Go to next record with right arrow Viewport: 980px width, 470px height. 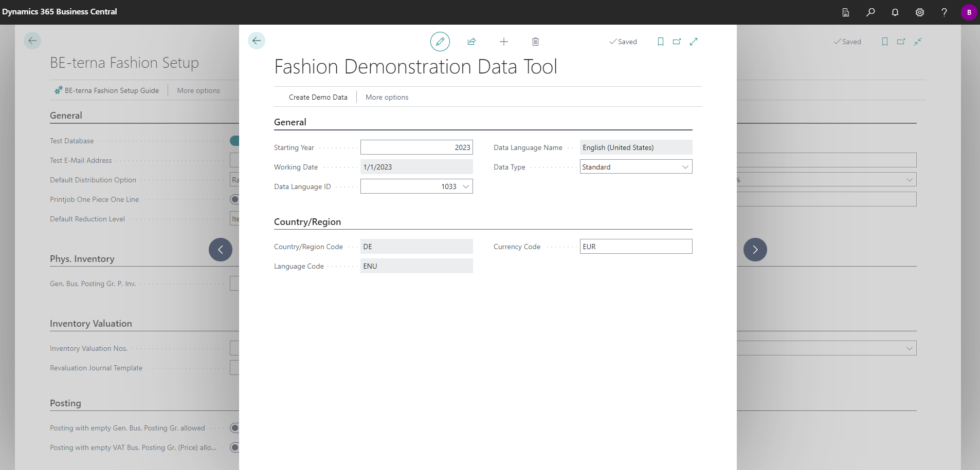click(755, 250)
